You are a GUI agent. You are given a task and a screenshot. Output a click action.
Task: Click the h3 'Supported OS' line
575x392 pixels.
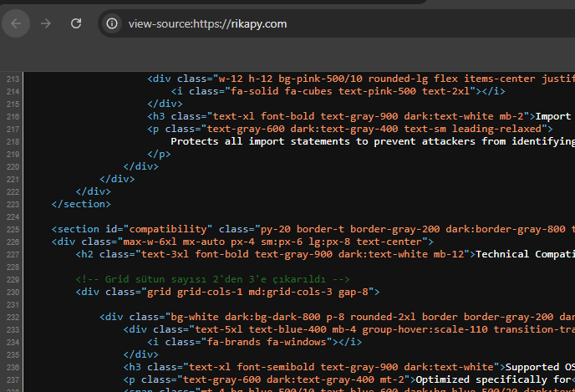(x=349, y=367)
